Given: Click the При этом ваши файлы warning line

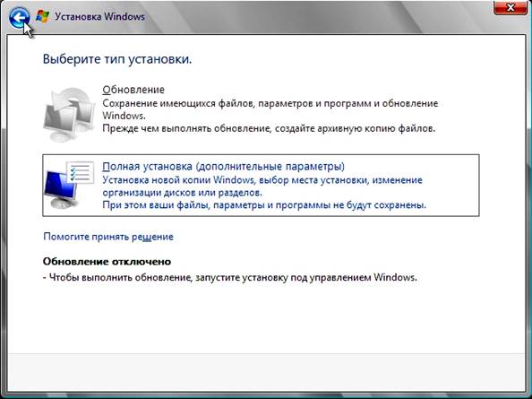Looking at the screenshot, I should click(264, 205).
